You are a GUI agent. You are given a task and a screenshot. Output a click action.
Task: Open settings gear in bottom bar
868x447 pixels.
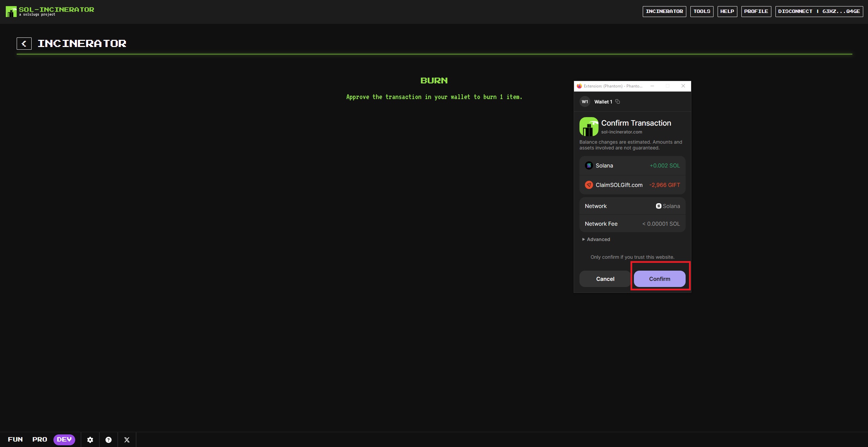[90, 440]
